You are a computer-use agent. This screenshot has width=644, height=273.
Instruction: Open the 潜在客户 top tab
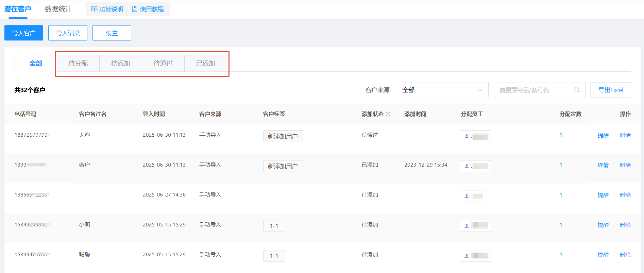18,9
